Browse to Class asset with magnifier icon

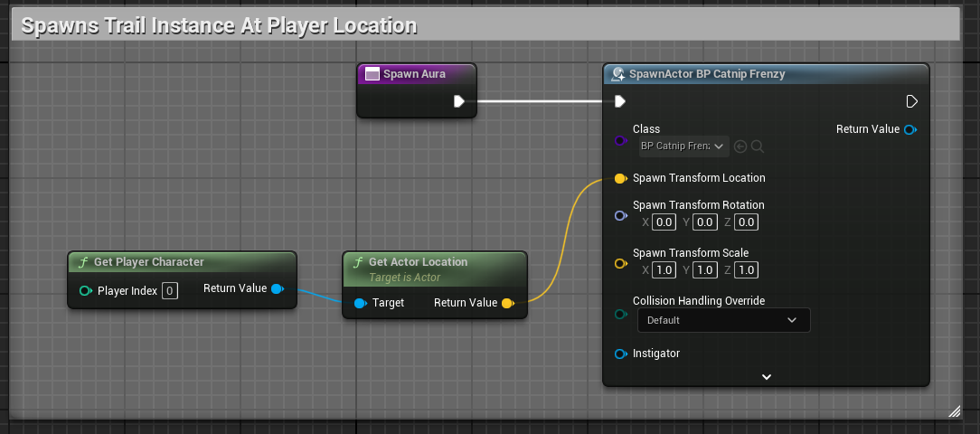coord(758,146)
